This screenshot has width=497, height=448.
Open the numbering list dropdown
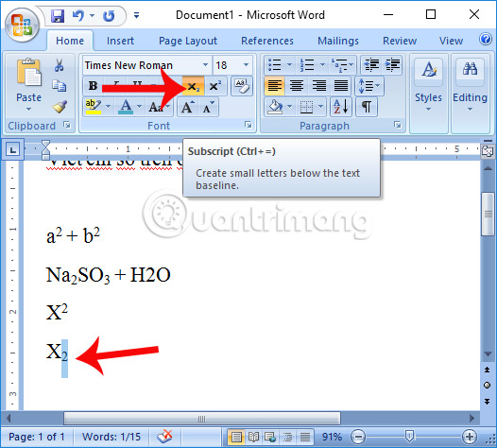click(322, 65)
